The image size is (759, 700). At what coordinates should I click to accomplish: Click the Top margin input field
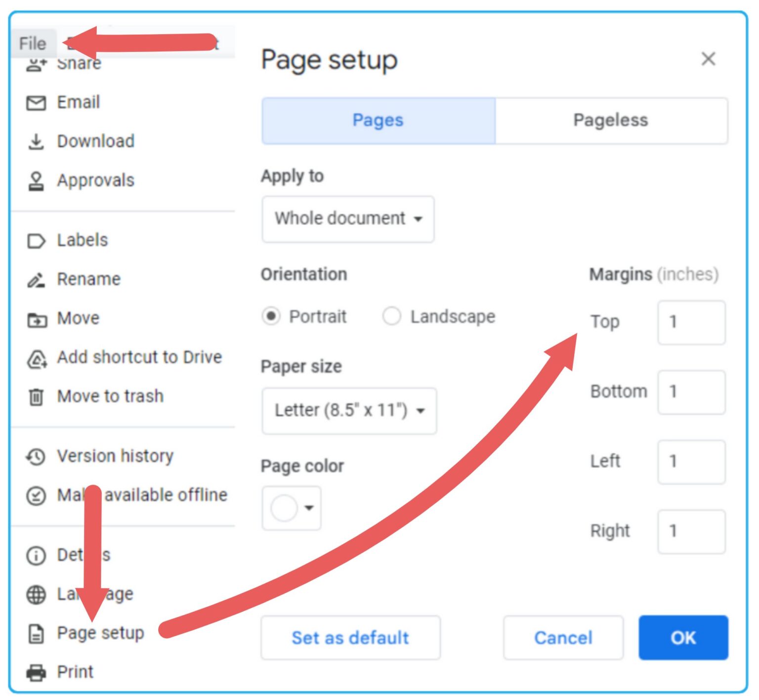click(x=691, y=322)
